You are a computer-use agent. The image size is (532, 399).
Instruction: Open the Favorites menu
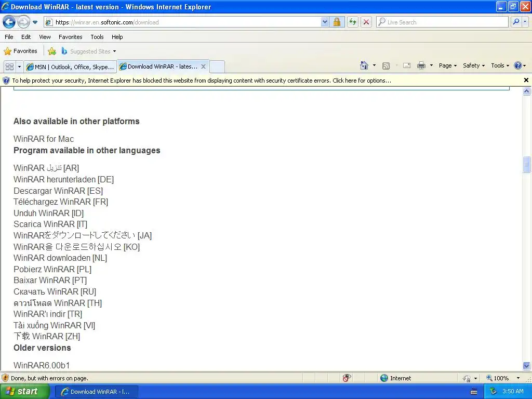pos(70,37)
